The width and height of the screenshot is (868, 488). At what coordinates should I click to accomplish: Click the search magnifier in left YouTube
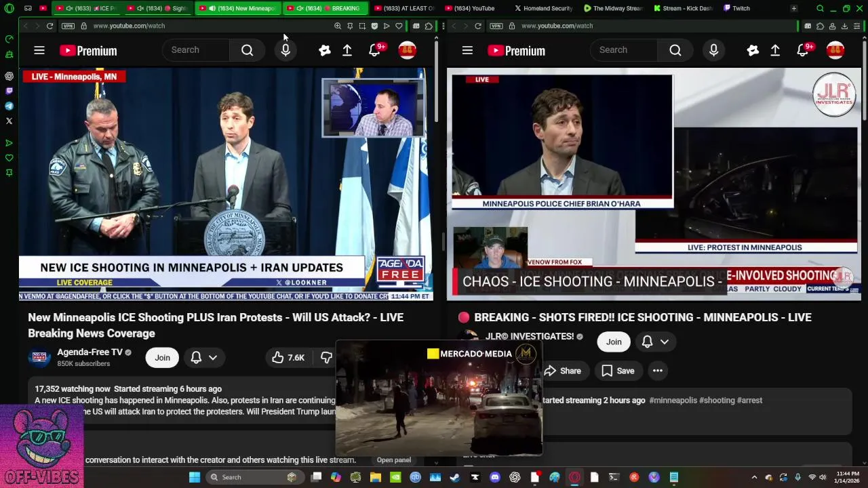[248, 50]
